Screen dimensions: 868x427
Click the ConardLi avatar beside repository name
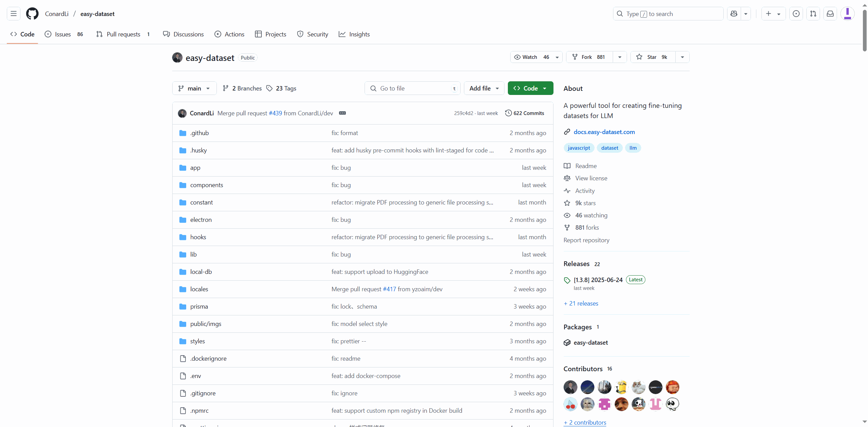coord(177,58)
